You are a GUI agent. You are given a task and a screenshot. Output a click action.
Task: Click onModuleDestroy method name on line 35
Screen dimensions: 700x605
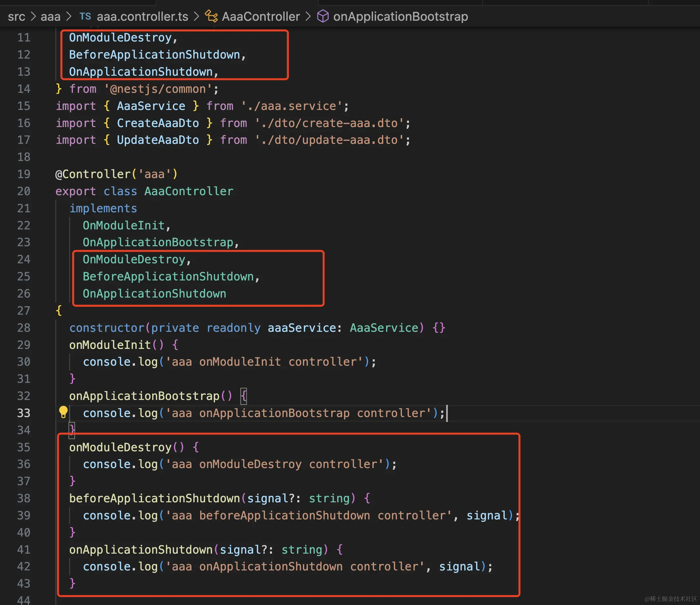(x=120, y=447)
